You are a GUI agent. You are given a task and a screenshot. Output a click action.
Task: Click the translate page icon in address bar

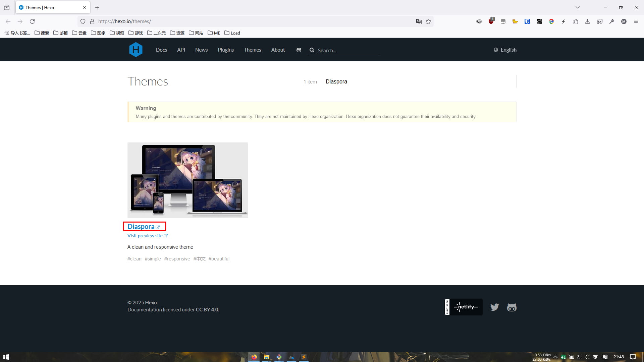click(x=419, y=21)
